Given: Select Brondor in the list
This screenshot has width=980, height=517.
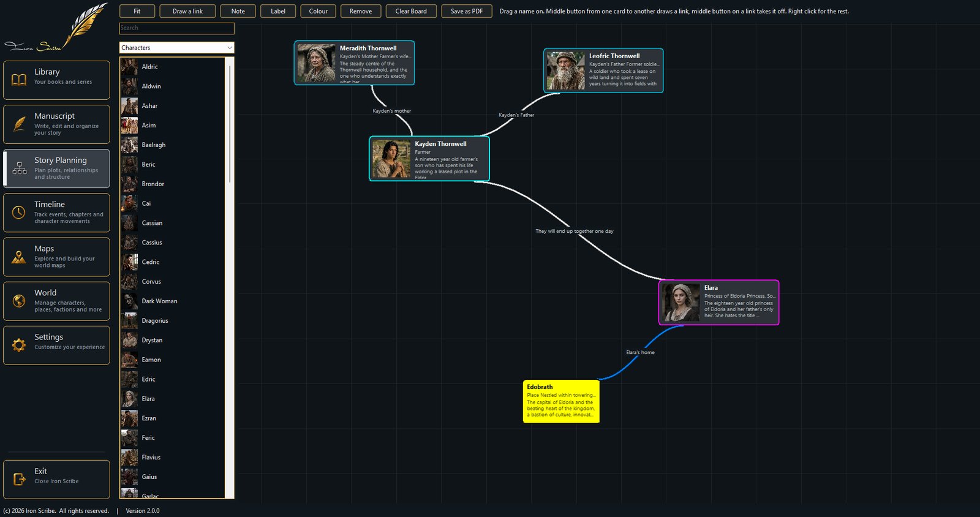Looking at the screenshot, I should [x=173, y=184].
